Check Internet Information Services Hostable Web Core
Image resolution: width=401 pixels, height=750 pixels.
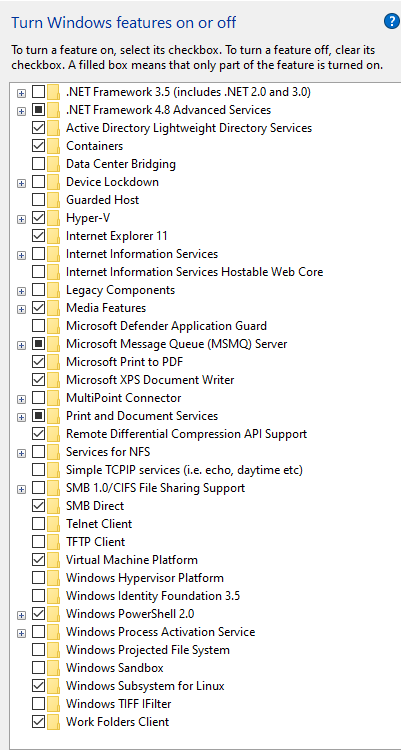pos(39,272)
